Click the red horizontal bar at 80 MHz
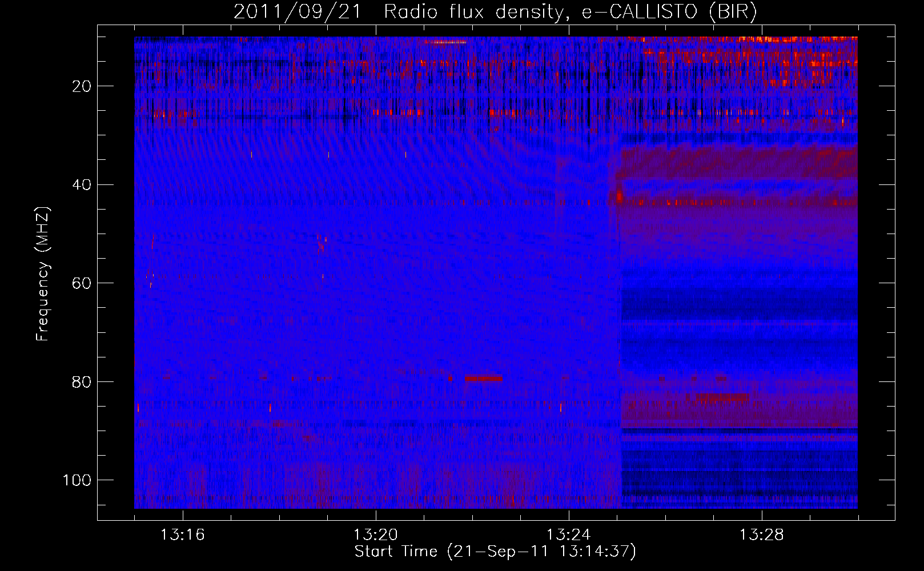Image resolution: width=924 pixels, height=571 pixels. (x=483, y=379)
